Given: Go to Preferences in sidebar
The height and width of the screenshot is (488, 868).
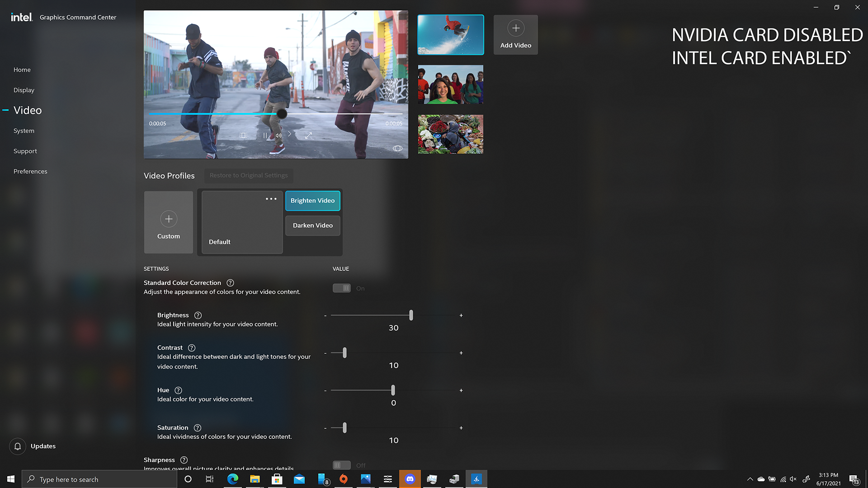Looking at the screenshot, I should pyautogui.click(x=30, y=171).
